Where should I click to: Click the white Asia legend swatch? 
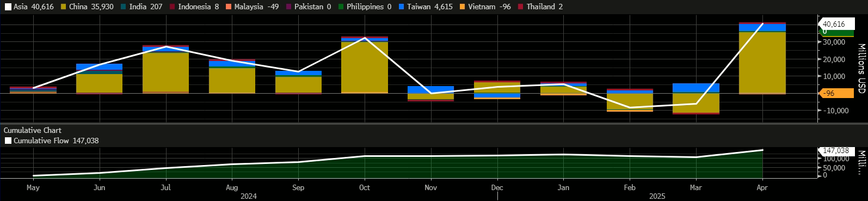[8, 7]
